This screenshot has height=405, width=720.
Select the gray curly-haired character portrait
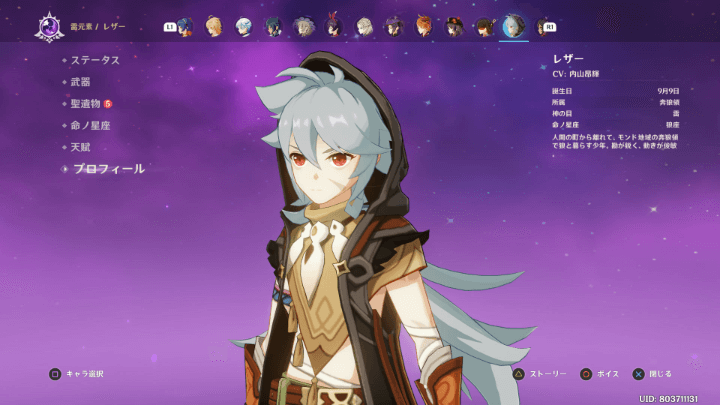[304, 27]
